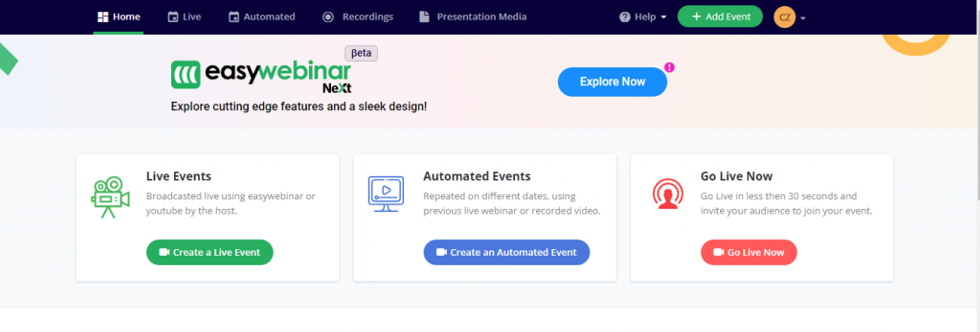Expand the account menu caret
Image resolution: width=980 pixels, height=332 pixels.
803,18
